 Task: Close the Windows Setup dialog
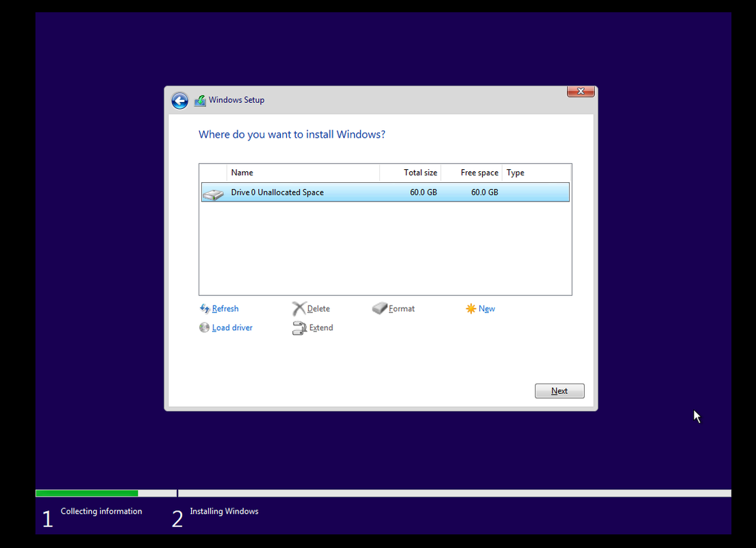tap(581, 91)
